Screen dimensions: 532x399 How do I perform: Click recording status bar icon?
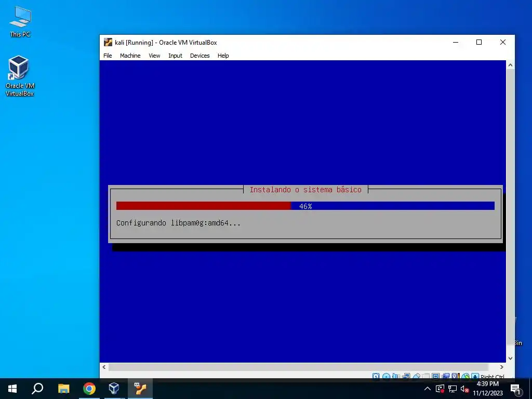click(x=445, y=376)
